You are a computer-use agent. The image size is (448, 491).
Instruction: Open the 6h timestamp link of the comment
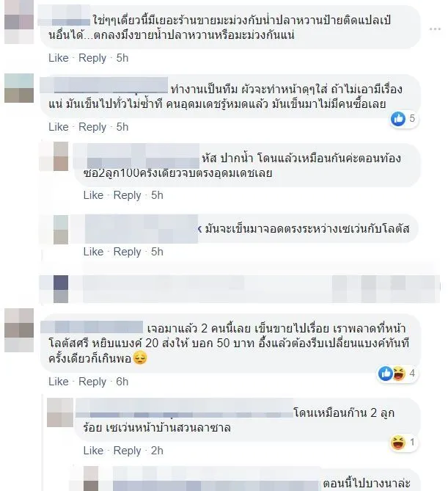(x=122, y=382)
